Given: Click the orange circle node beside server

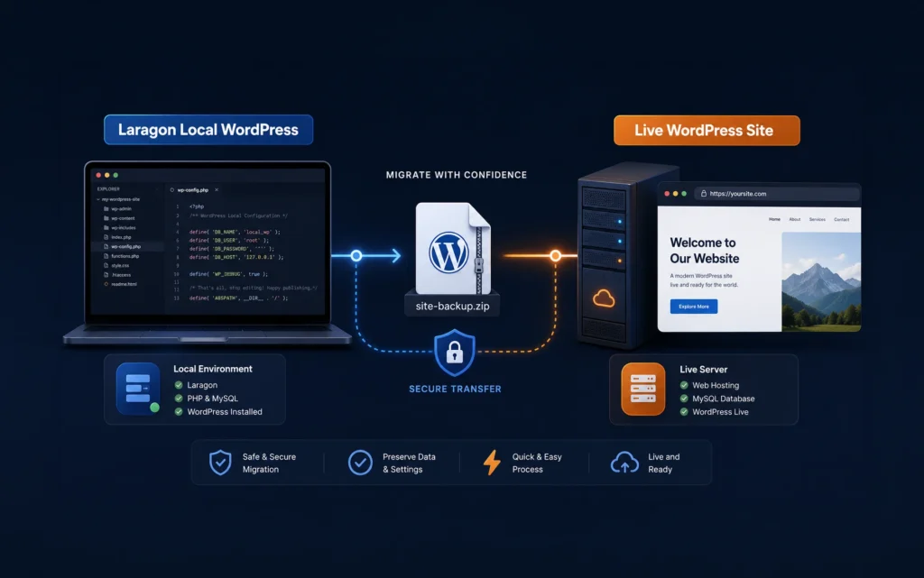Looking at the screenshot, I should tap(555, 255).
